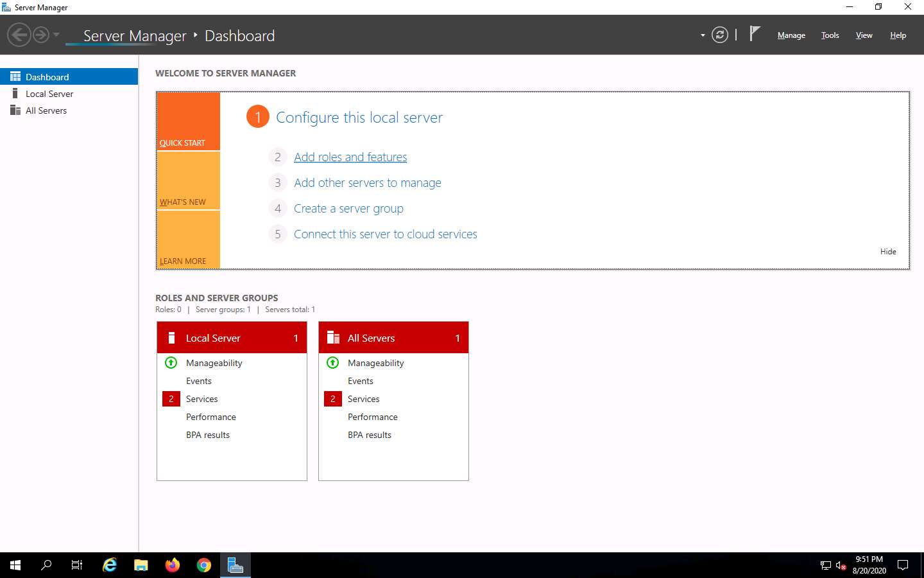Click the taskbar clock and date
The image size is (924, 578).
tap(869, 565)
